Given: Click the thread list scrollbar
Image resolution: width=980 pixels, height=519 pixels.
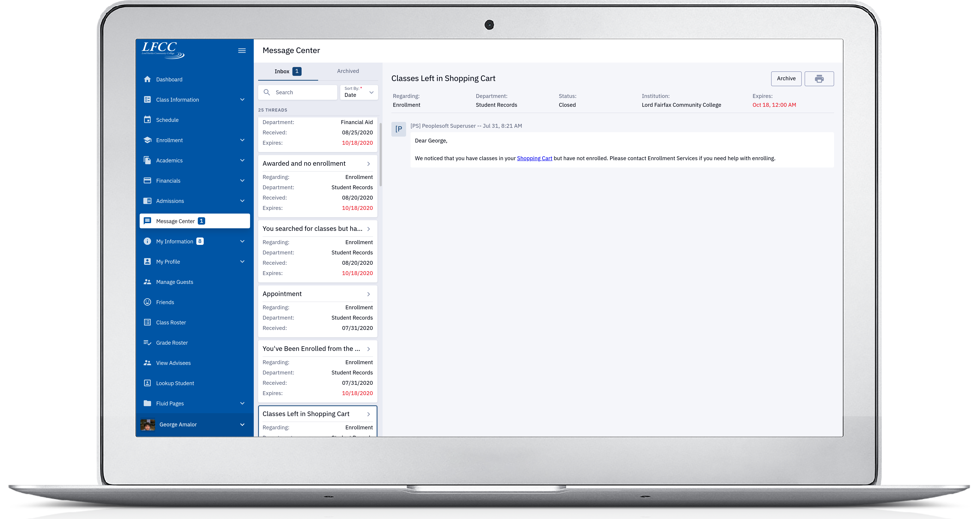Looking at the screenshot, I should 381,154.
